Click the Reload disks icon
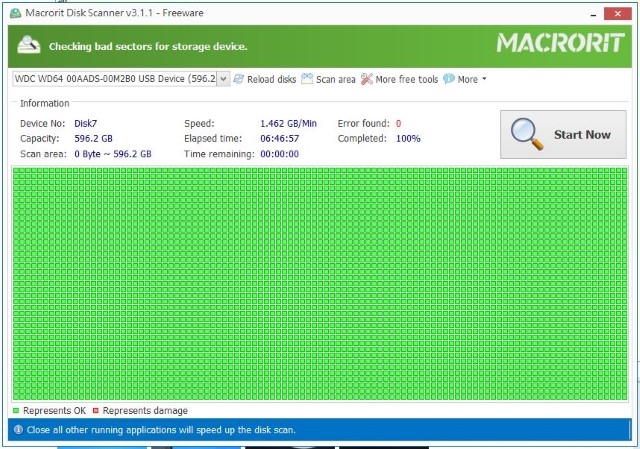 point(239,79)
